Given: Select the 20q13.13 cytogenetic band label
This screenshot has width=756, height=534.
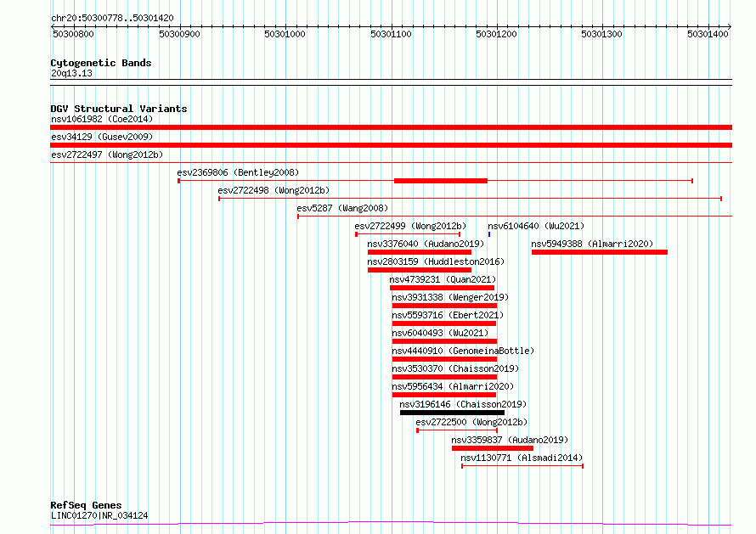Looking at the screenshot, I should [x=71, y=73].
